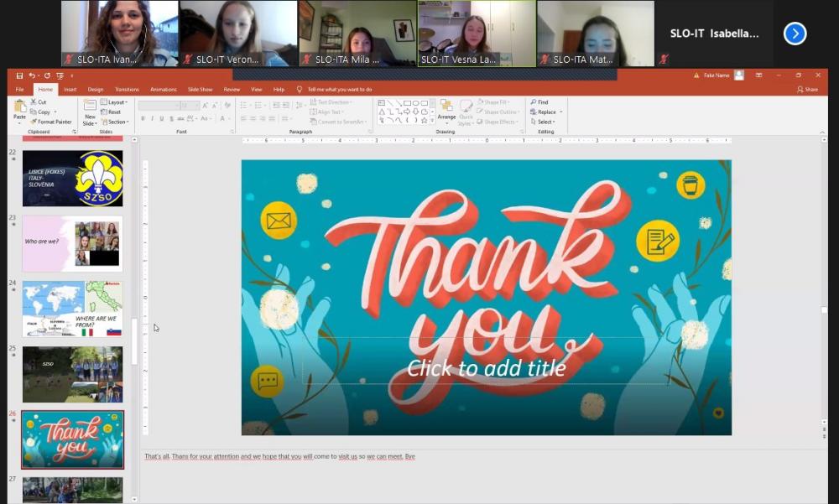Click the Cut scissors icon

click(39, 102)
